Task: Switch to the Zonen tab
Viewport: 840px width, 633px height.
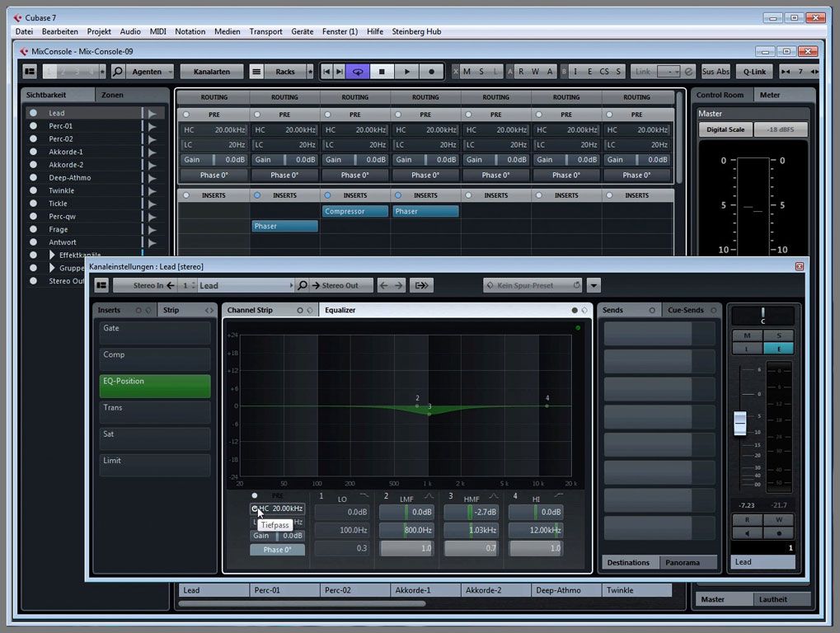Action: click(x=112, y=95)
